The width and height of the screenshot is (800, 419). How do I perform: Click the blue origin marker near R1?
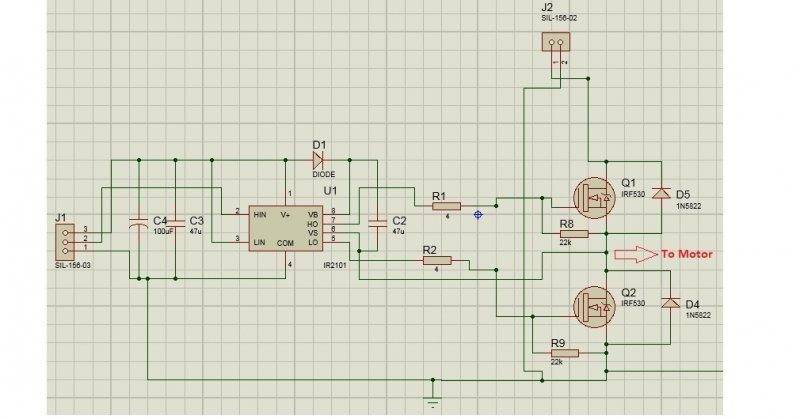[478, 215]
